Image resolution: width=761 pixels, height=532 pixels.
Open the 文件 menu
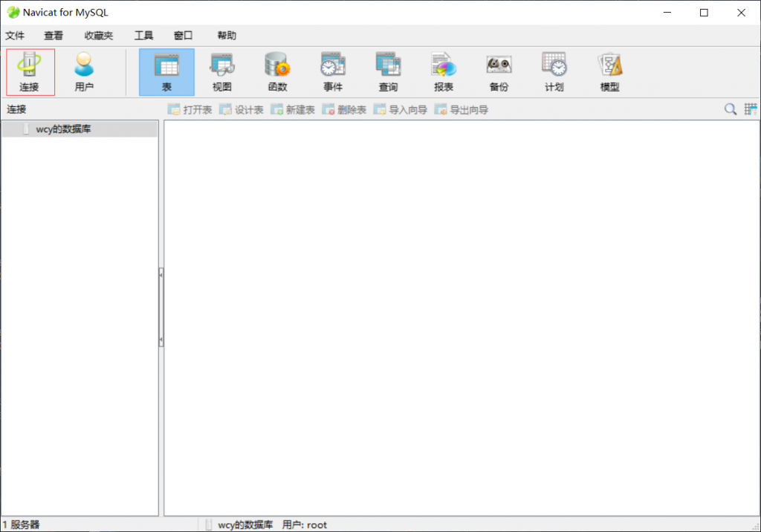pos(15,36)
